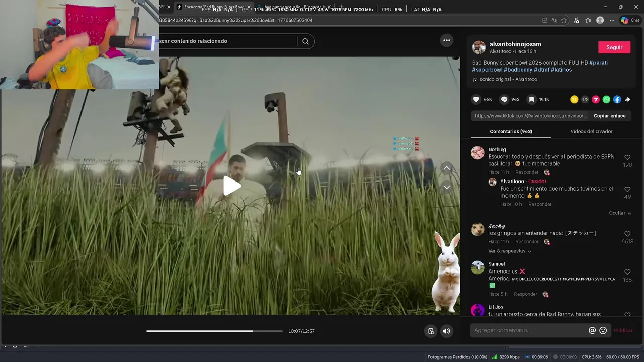Insert a mention with the @ icon
The width and height of the screenshot is (644, 362).
592,330
